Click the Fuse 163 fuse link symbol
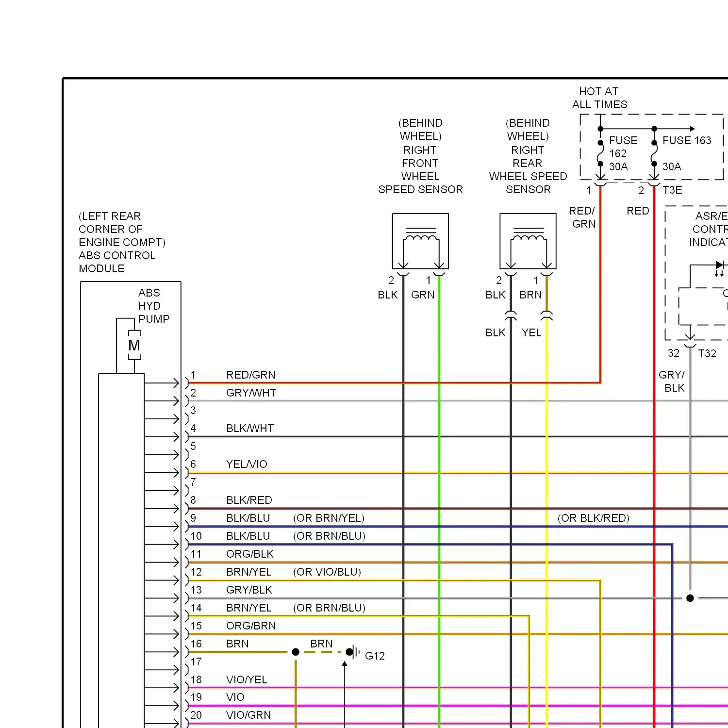Image resolution: width=728 pixels, height=728 pixels. 654,153
